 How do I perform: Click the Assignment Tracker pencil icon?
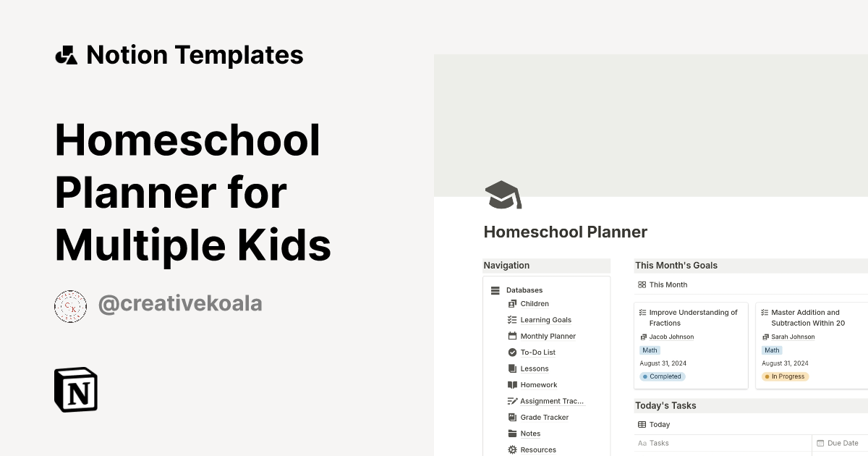pyautogui.click(x=512, y=401)
